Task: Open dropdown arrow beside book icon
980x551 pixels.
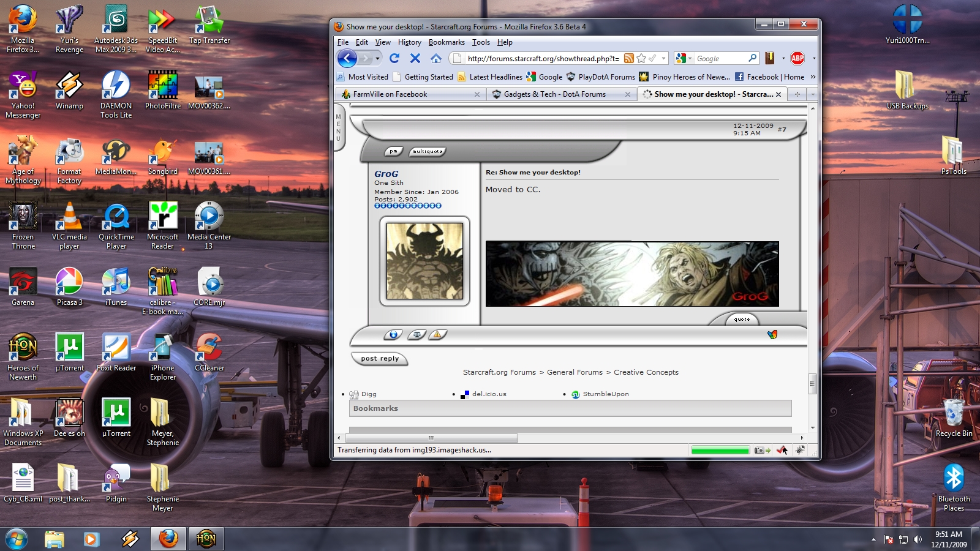Action: pos(783,58)
